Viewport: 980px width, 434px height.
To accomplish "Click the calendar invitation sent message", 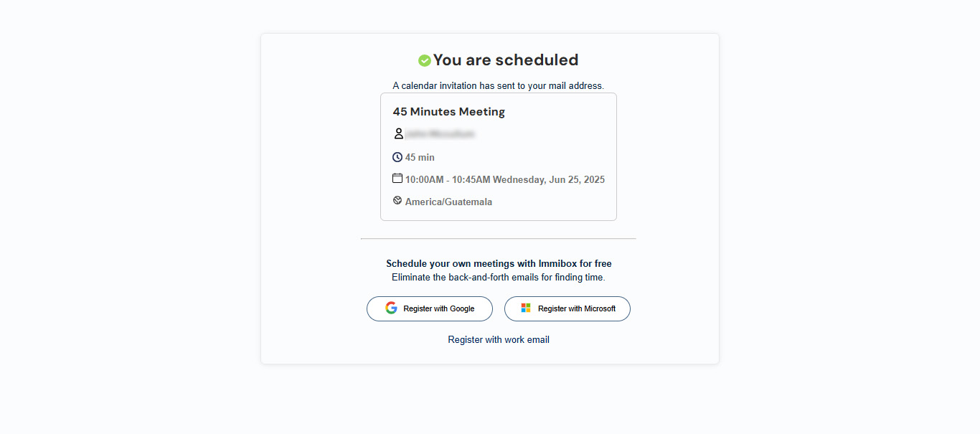I will (x=499, y=86).
